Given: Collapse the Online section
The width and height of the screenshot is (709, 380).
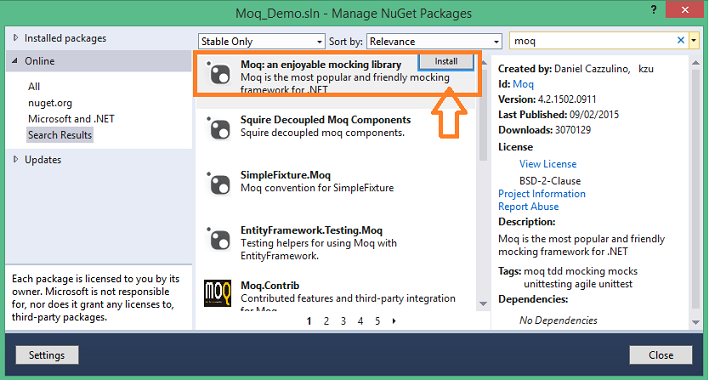Looking at the screenshot, I should (x=15, y=61).
